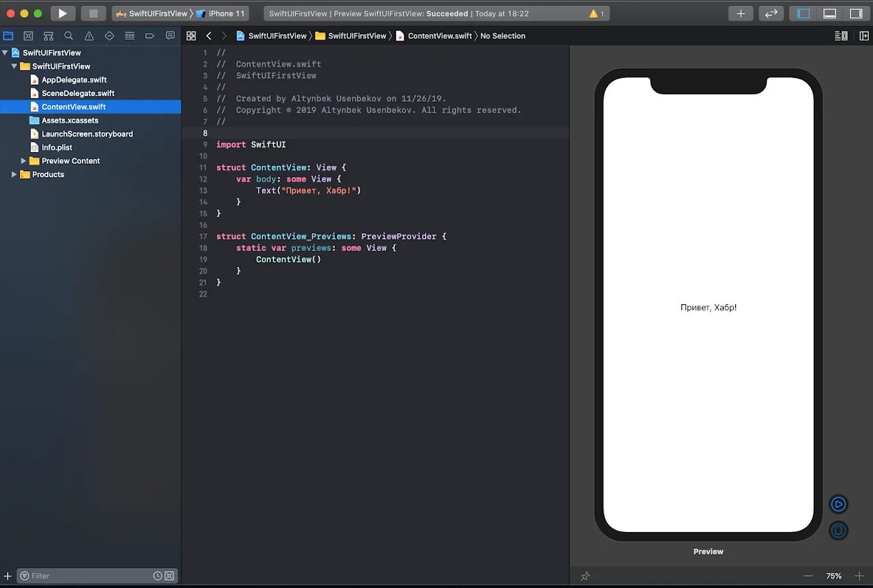The image size is (873, 588).
Task: Click the warning count in the activity bar
Action: (596, 14)
